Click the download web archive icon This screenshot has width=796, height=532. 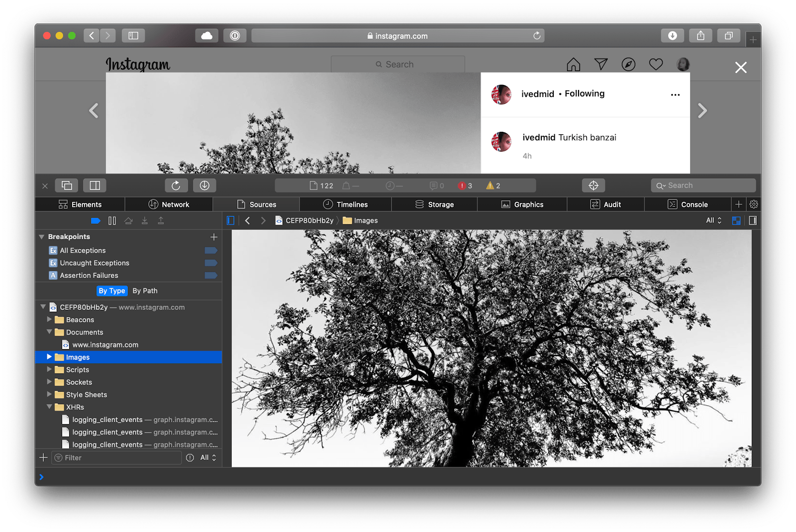(204, 185)
